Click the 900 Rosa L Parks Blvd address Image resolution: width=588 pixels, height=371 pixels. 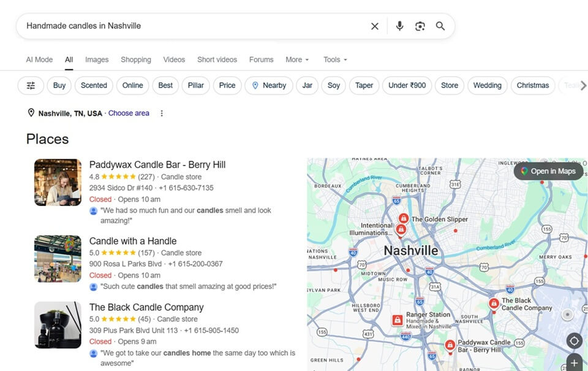coord(125,264)
